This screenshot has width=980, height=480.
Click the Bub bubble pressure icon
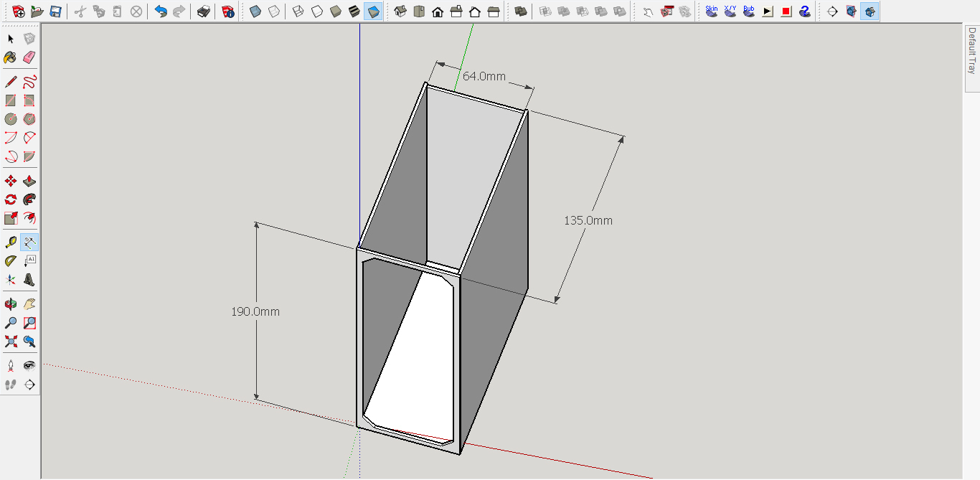(x=749, y=11)
